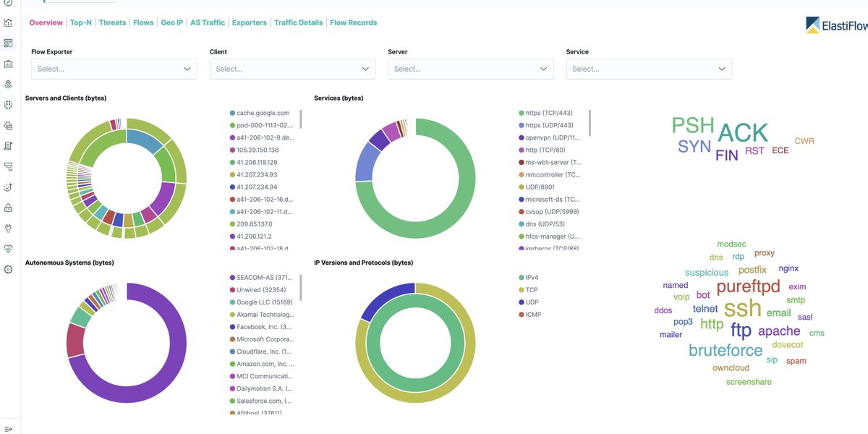Click the ACK flag in tag cloud
868x434 pixels.
coord(743,132)
